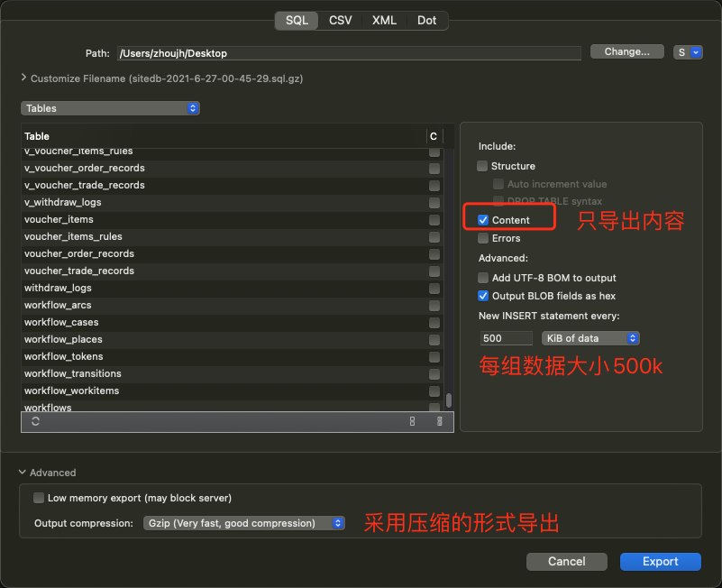Viewport: 722px width, 588px height.
Task: Select the voucher_items table row
Action: (232, 219)
